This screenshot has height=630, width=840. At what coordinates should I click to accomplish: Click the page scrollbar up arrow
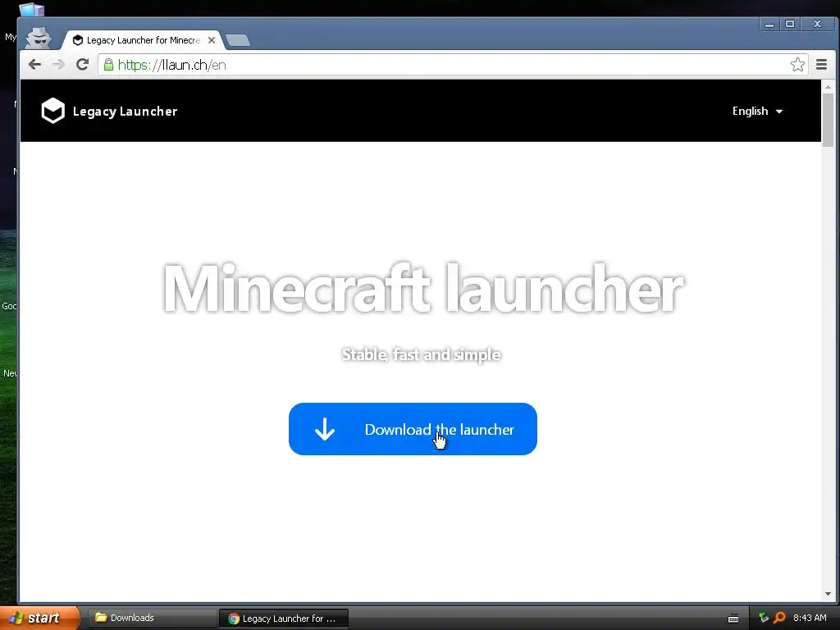pos(829,87)
